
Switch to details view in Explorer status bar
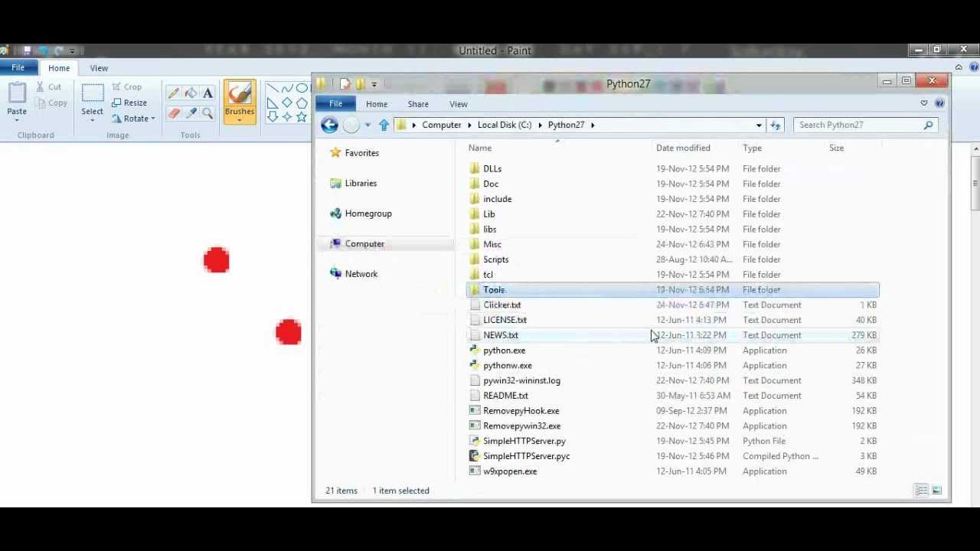tap(922, 491)
